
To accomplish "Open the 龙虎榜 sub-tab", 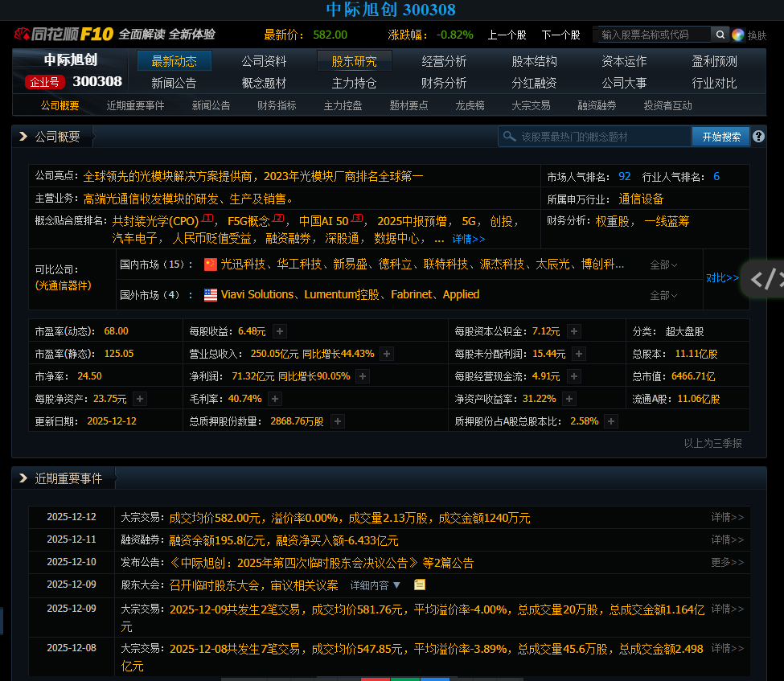I will click(470, 105).
